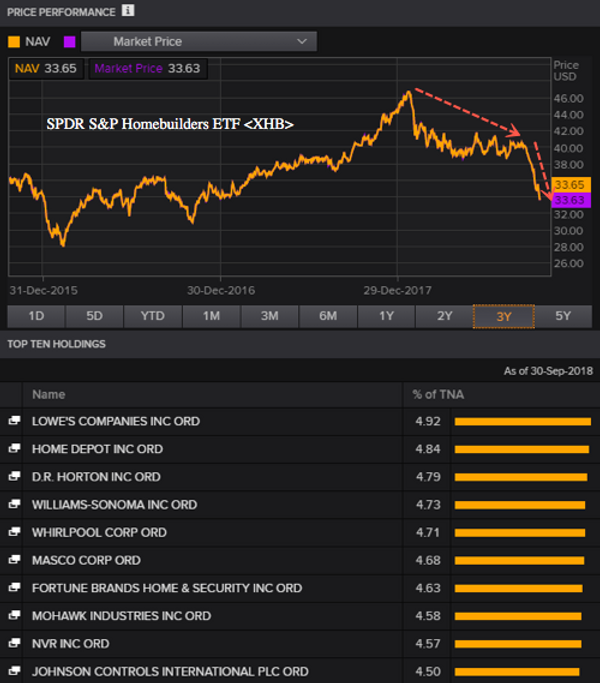Screen dimensions: 600x683
Task: Open WILLIAMS-SONOMA INC ORD holding
Action: pos(115,505)
